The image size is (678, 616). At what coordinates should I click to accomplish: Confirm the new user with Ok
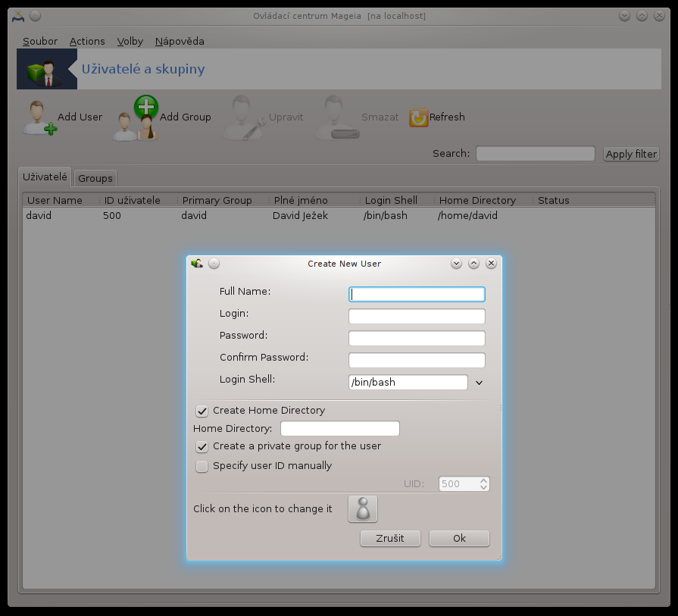[x=459, y=538]
